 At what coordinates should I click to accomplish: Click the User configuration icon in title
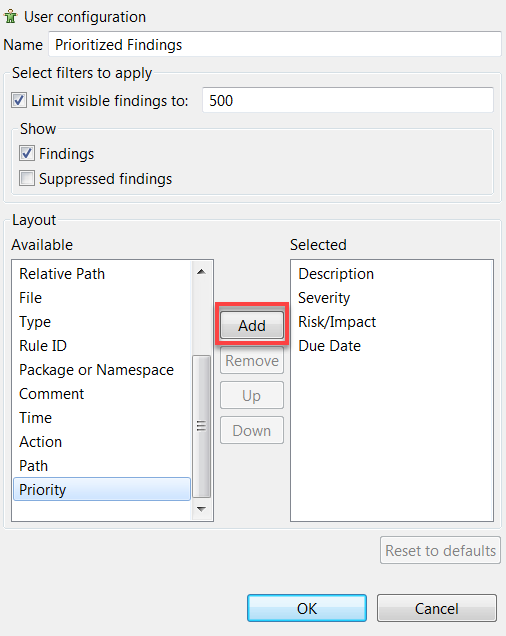pyautogui.click(x=11, y=17)
